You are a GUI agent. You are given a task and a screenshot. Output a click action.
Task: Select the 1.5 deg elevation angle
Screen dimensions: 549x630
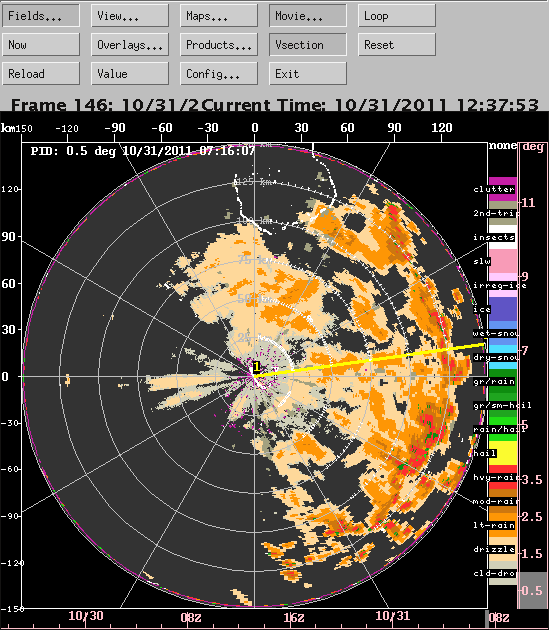(x=532, y=554)
